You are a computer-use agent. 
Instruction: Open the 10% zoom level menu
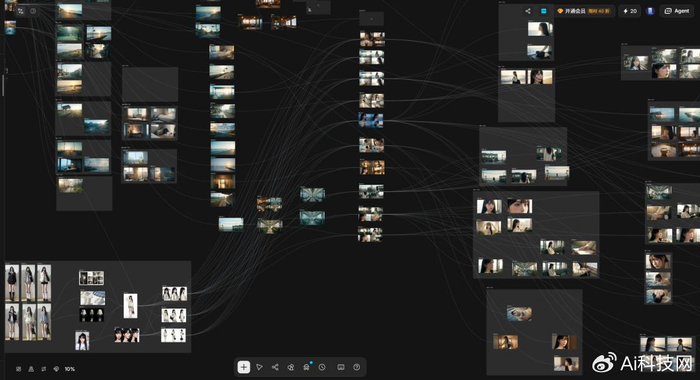(70, 369)
